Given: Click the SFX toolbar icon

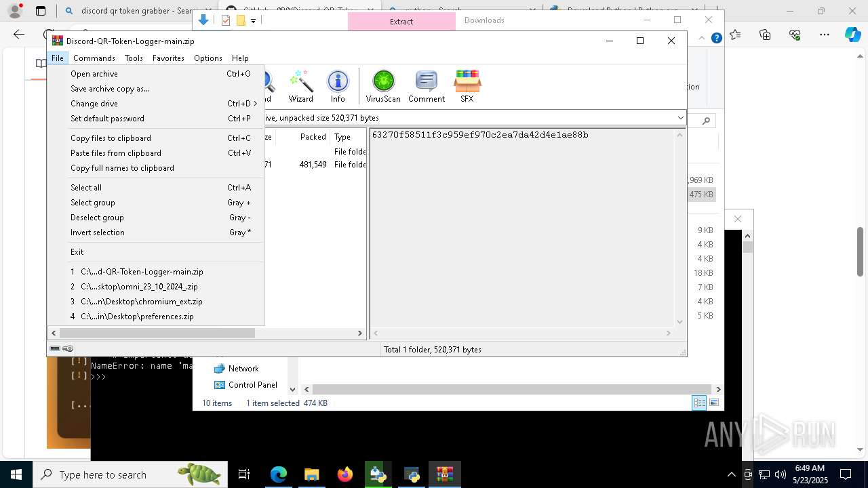Looking at the screenshot, I should 467,86.
